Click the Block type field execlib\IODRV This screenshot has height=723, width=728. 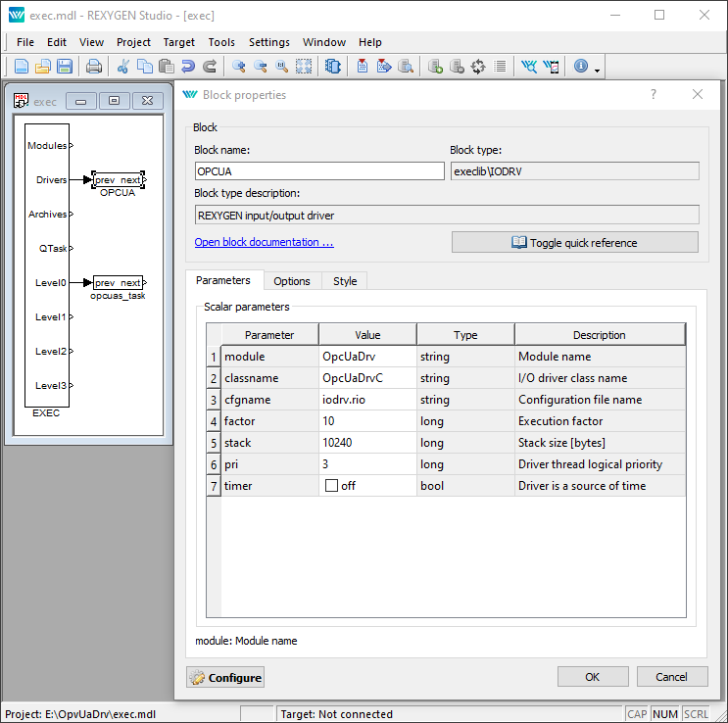[575, 171]
